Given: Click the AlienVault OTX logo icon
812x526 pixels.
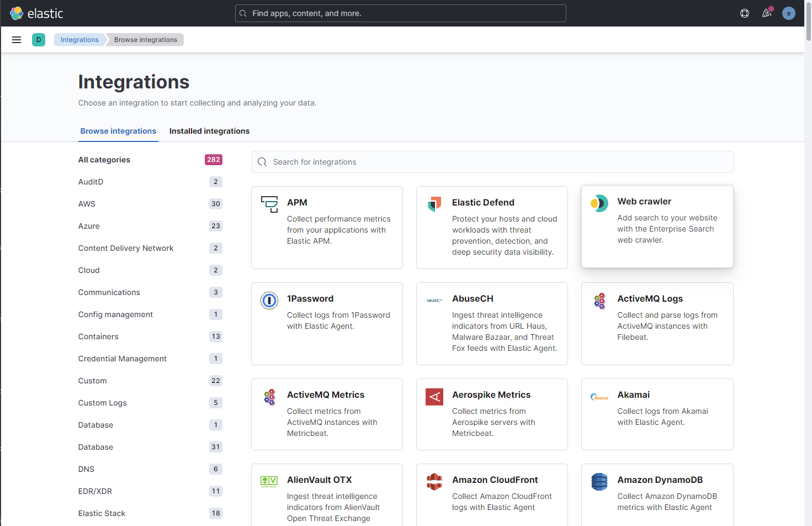Looking at the screenshot, I should (269, 481).
